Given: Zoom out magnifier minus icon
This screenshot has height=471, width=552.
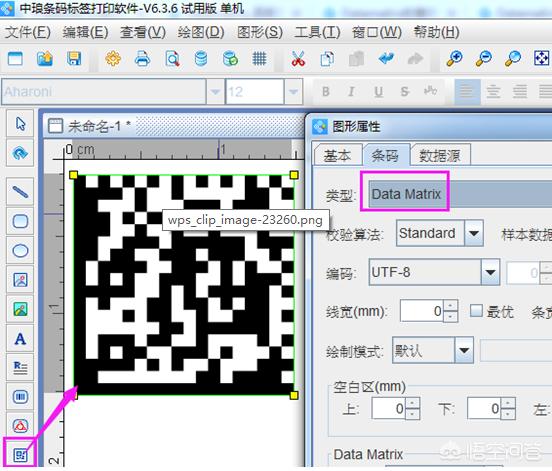Looking at the screenshot, I should pyautogui.click(x=484, y=58).
